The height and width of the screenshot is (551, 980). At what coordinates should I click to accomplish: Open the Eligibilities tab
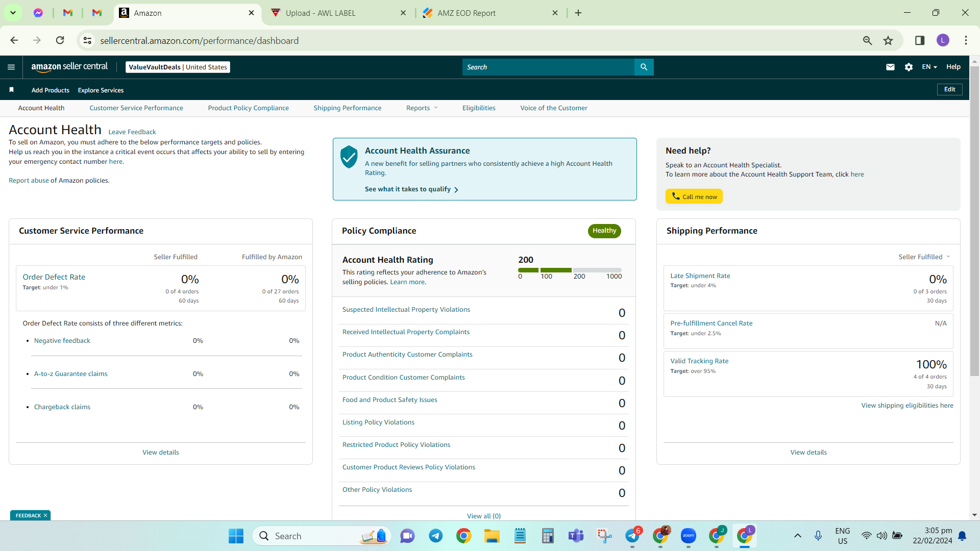click(x=479, y=108)
